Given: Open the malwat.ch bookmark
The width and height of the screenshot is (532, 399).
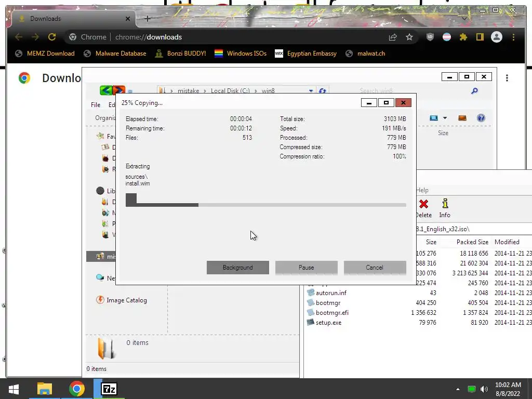Looking at the screenshot, I should [x=365, y=54].
